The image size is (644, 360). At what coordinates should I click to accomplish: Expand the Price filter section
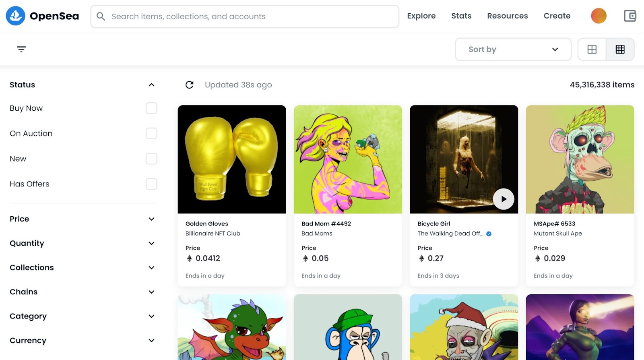point(82,219)
